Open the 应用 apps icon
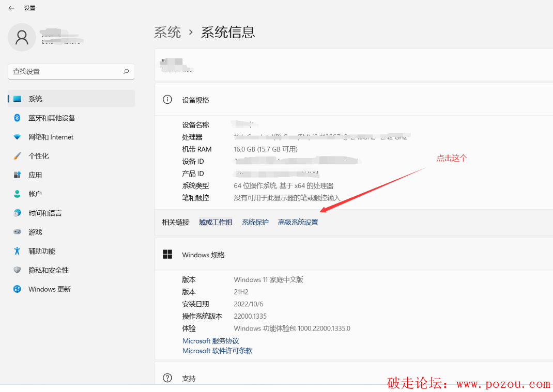The width and height of the screenshot is (553, 392). (x=17, y=175)
